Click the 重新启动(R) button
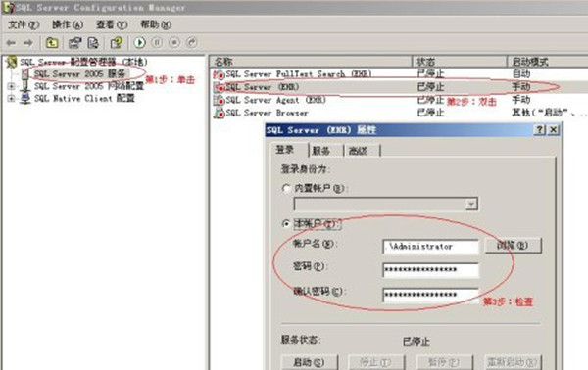 coord(513,362)
